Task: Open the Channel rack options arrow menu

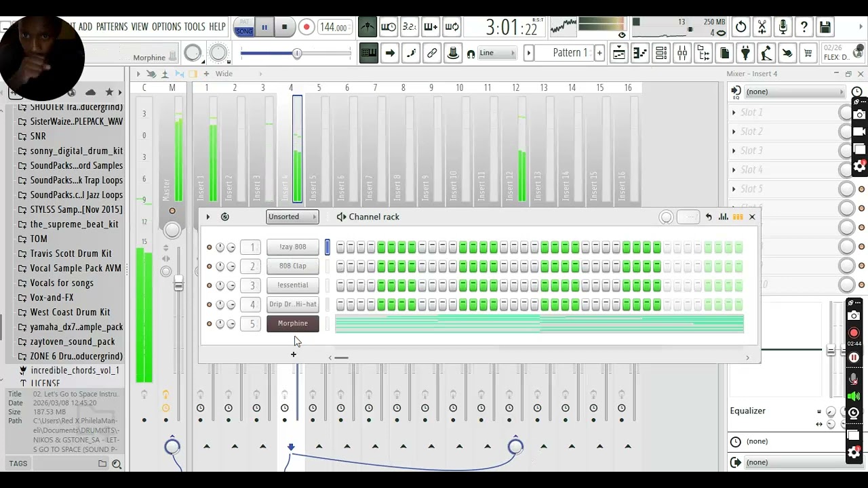Action: 208,217
